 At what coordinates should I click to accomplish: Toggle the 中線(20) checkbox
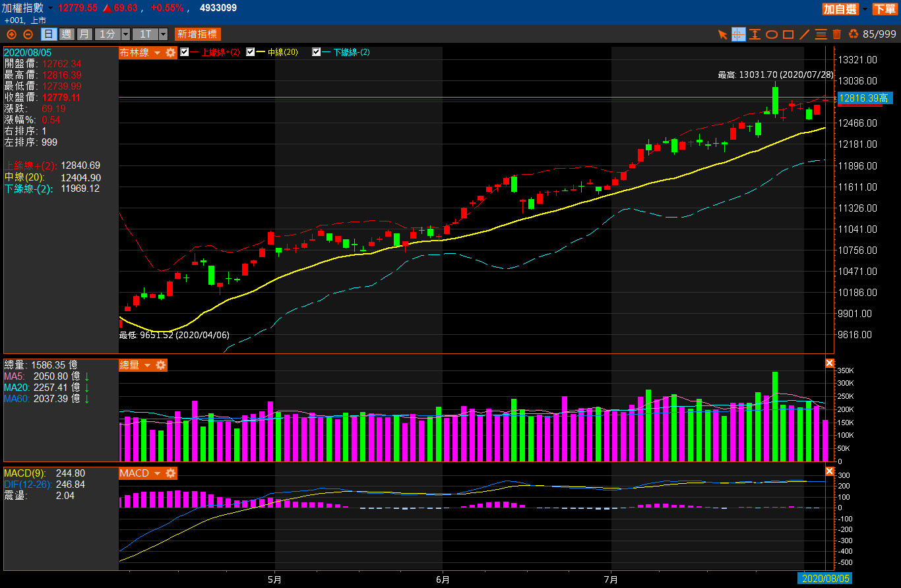[251, 53]
